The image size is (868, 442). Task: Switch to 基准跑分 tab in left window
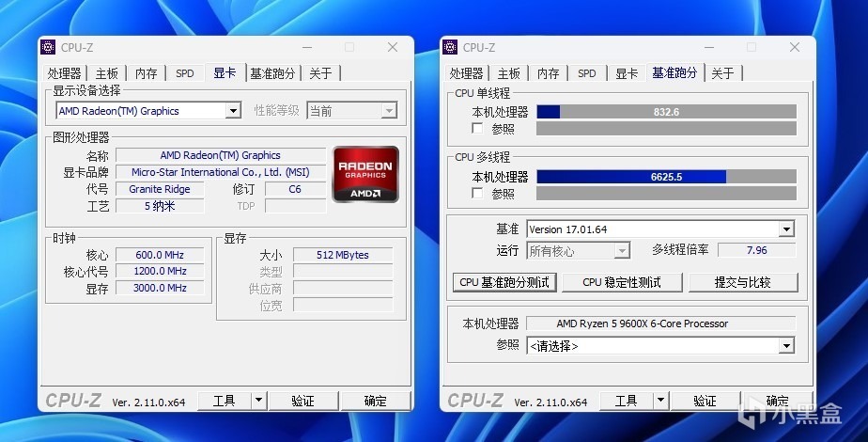click(272, 73)
